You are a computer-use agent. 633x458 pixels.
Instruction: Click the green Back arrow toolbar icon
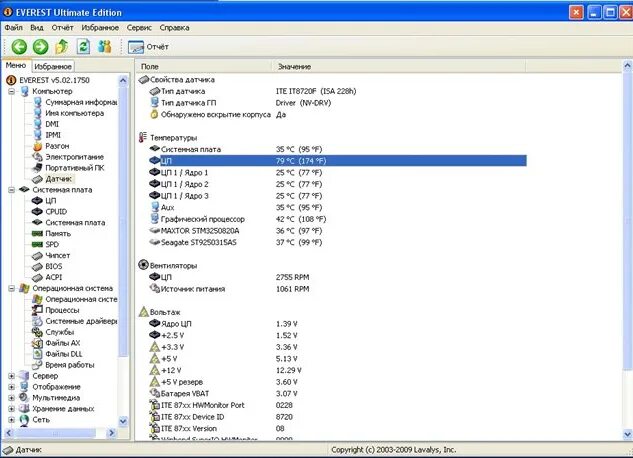[x=19, y=47]
